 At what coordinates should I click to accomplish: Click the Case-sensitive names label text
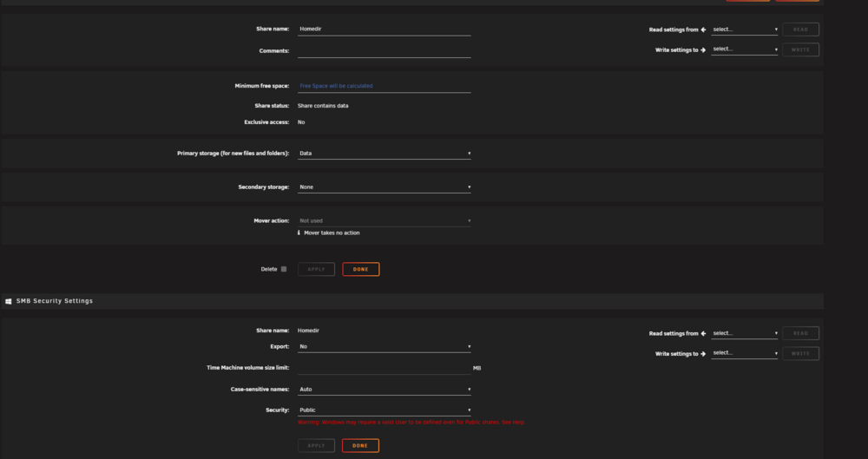(260, 390)
